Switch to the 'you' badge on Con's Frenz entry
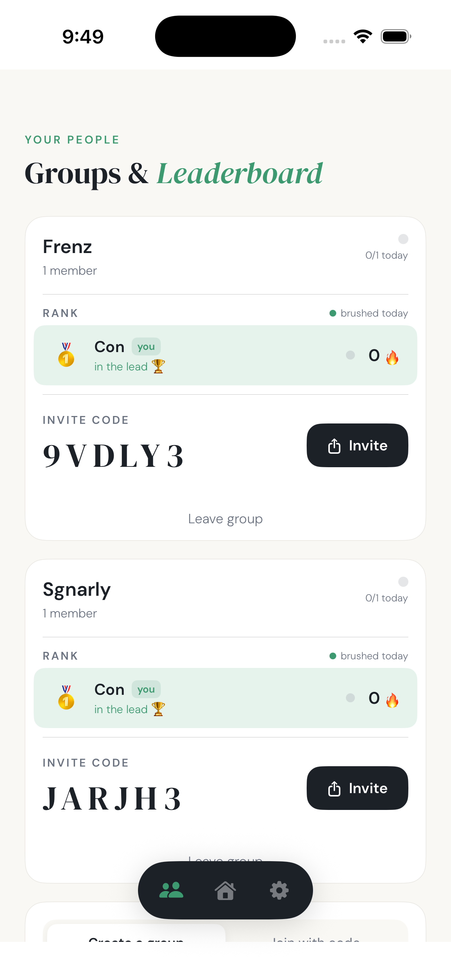The image size is (451, 980). [x=146, y=346]
